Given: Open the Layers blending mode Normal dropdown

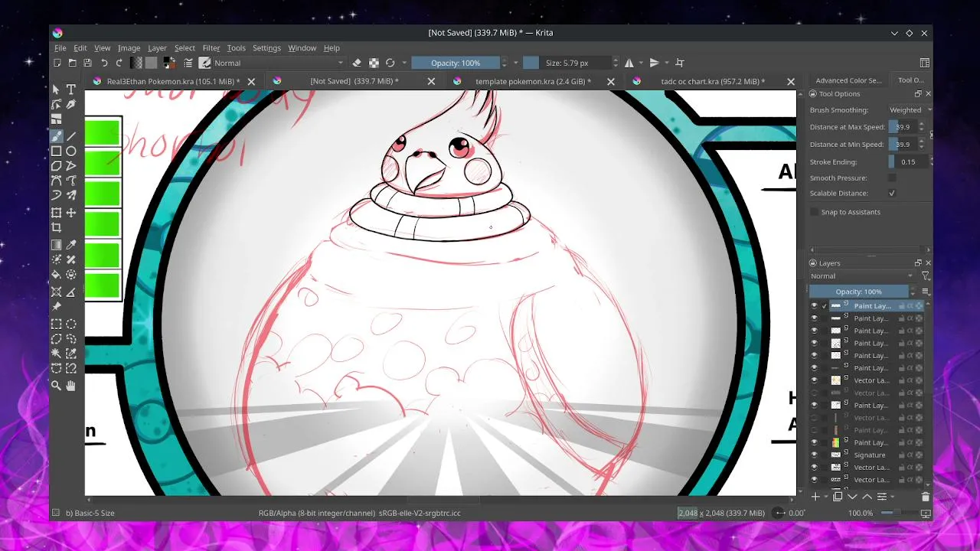Looking at the screenshot, I should pos(862,276).
